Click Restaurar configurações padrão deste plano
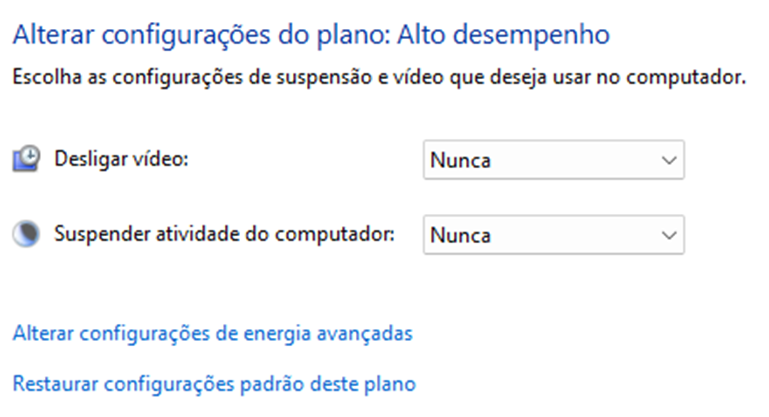This screenshot has width=769, height=417. 213,383
